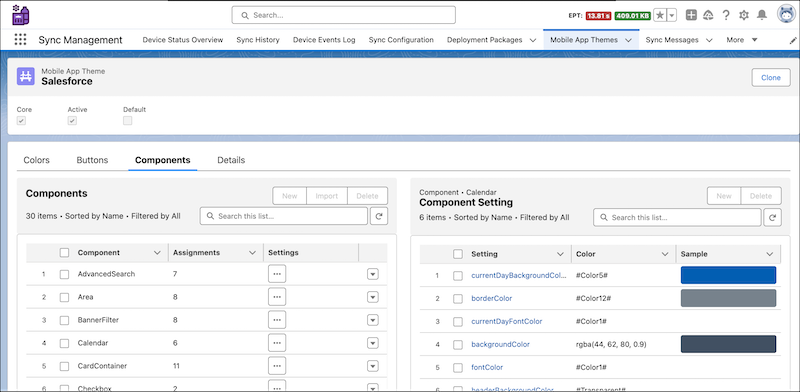Click the Import button in Components

pyautogui.click(x=327, y=196)
